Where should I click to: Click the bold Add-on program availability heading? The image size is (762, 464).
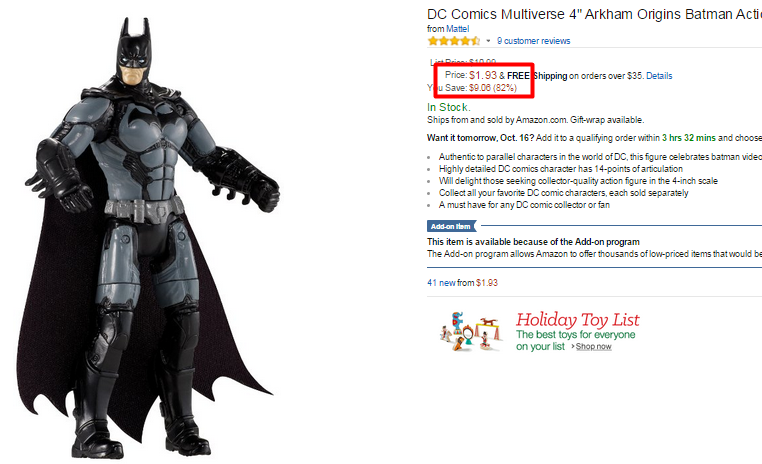[x=533, y=242]
